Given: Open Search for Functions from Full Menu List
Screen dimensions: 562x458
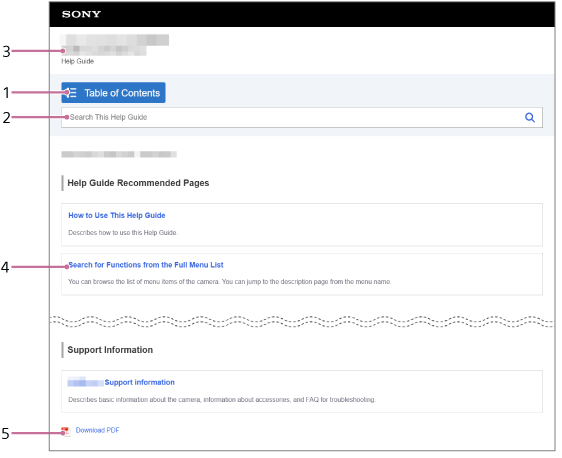Looking at the screenshot, I should [x=146, y=265].
